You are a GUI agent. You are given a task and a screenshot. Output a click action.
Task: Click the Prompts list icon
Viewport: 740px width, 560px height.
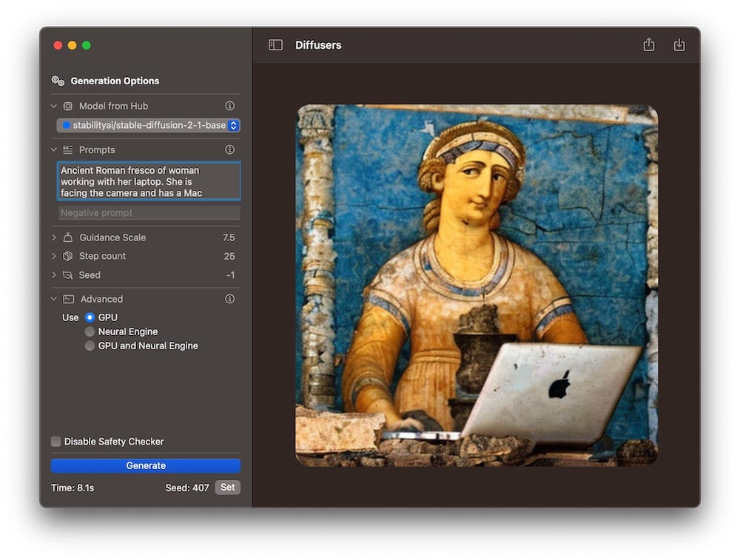click(x=67, y=149)
